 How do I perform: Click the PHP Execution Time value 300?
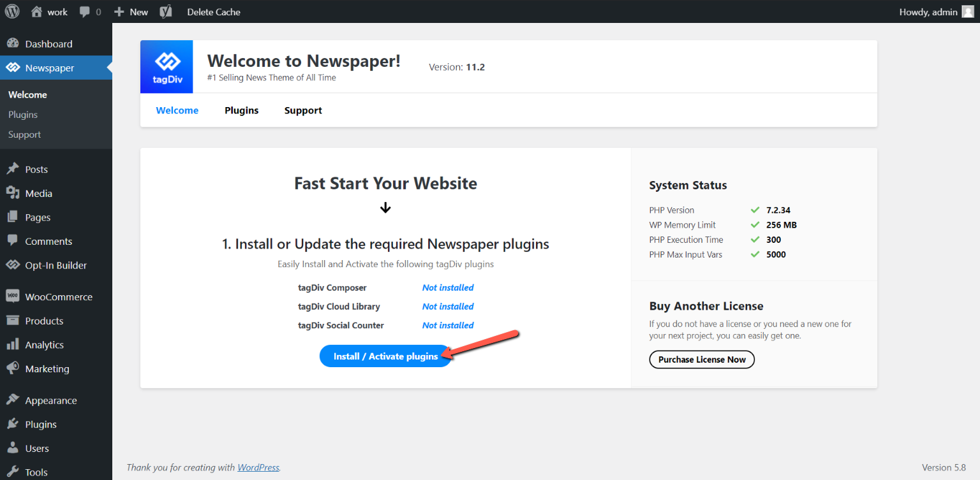(773, 240)
